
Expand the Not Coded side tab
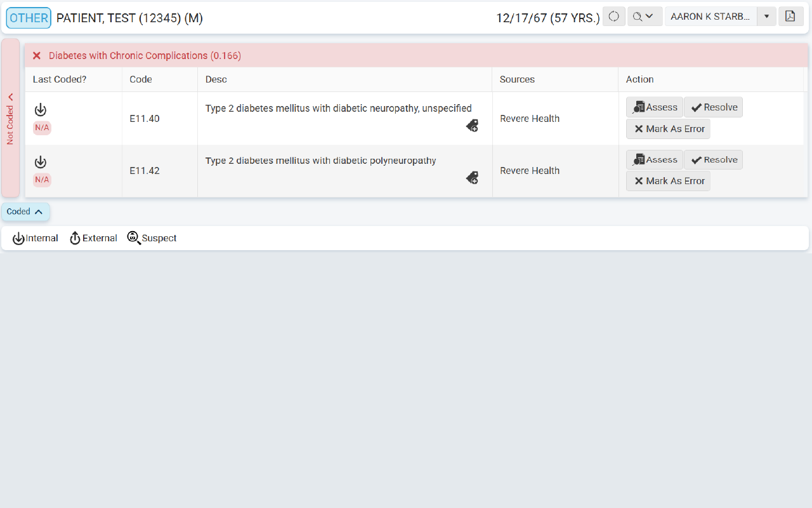[x=10, y=118]
